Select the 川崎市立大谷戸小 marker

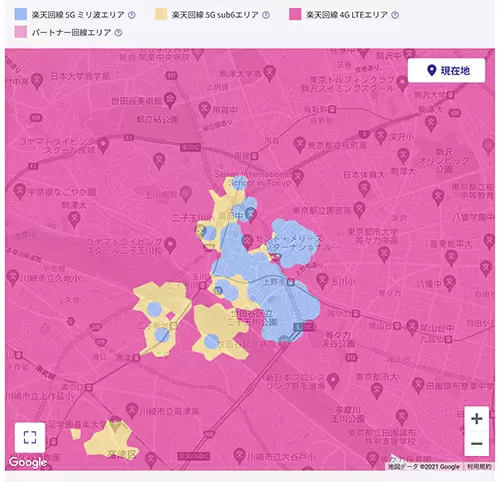pyautogui.click(x=239, y=456)
